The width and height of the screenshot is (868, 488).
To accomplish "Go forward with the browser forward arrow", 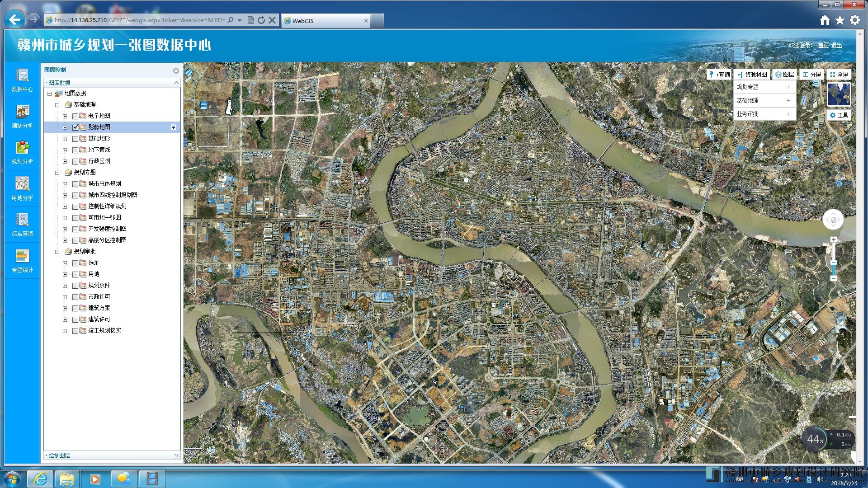I will tap(33, 19).
